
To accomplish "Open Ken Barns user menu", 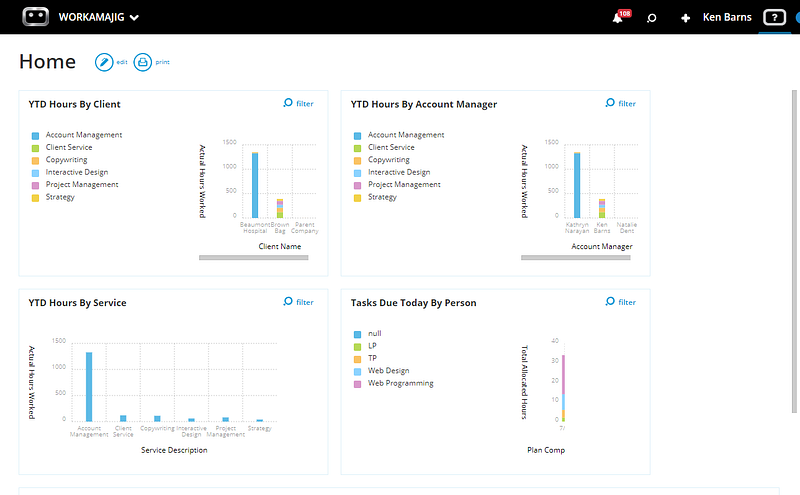I will pos(727,17).
